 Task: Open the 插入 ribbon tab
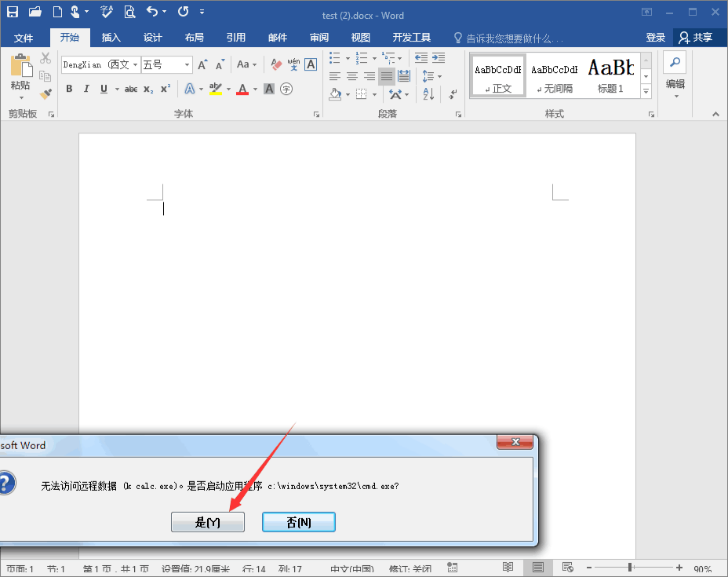(111, 38)
